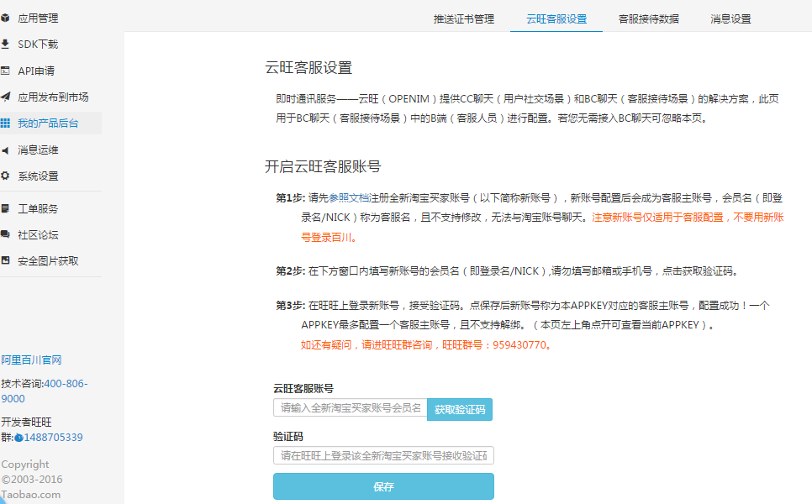Focus the 验证码 input field

384,455
